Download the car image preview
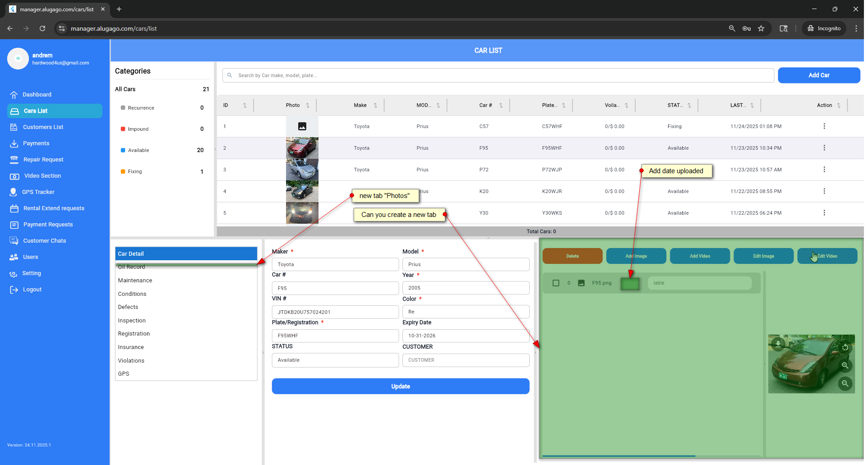Viewport: 868px width, 465px height. (x=778, y=345)
